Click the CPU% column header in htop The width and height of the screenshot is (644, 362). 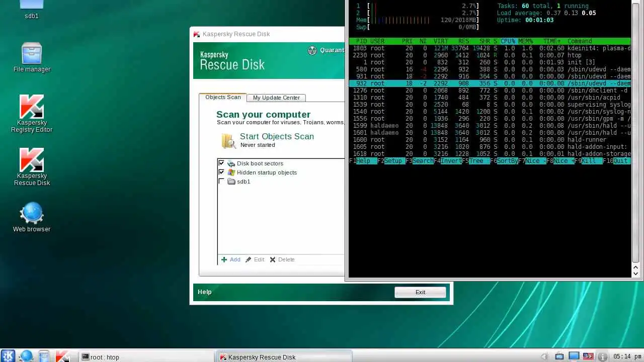pos(508,41)
